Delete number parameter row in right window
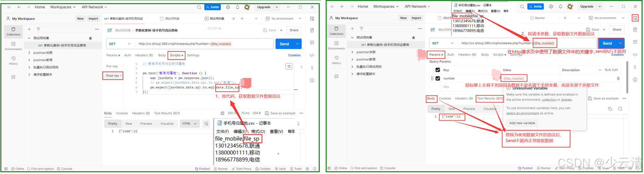The width and height of the screenshot is (644, 174). tap(618, 78)
